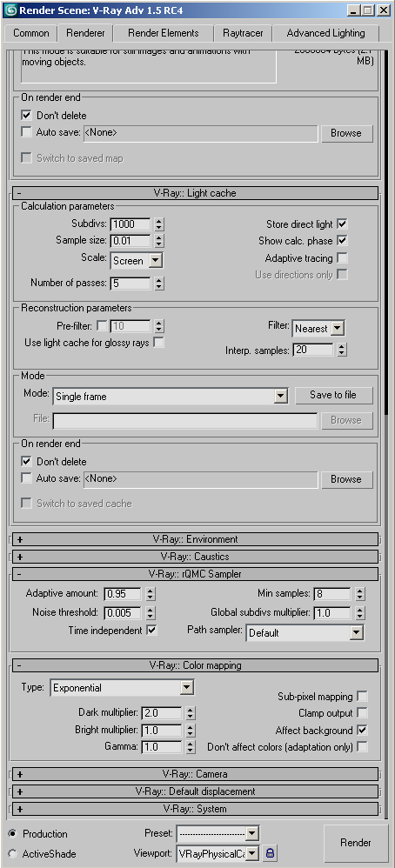Click the Adaptive amount spinner

click(151, 594)
